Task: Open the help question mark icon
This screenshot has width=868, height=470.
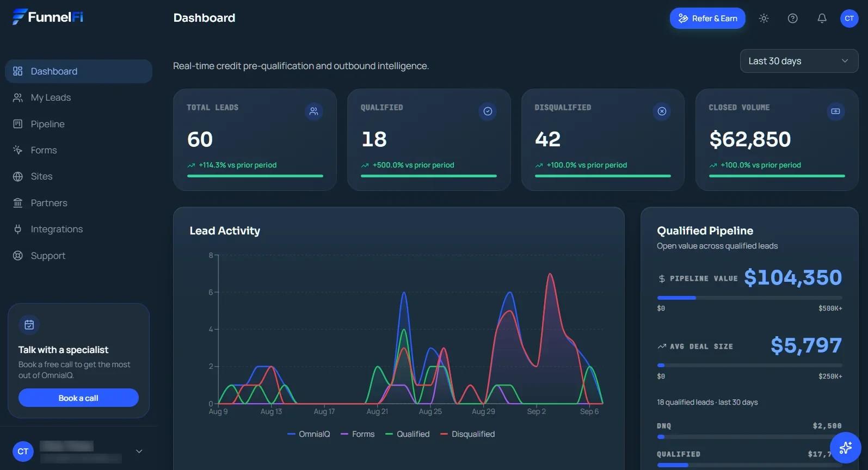Action: (793, 18)
